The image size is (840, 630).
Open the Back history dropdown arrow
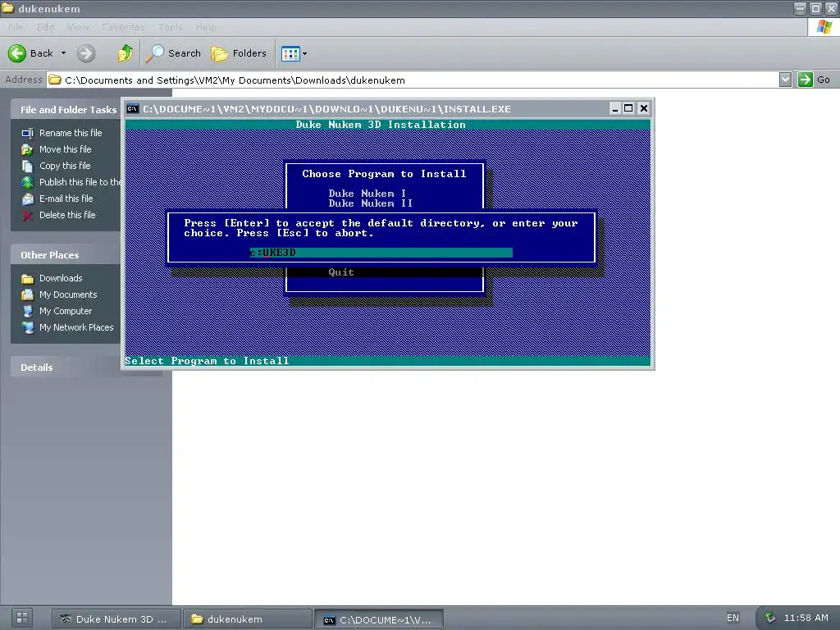(x=63, y=53)
